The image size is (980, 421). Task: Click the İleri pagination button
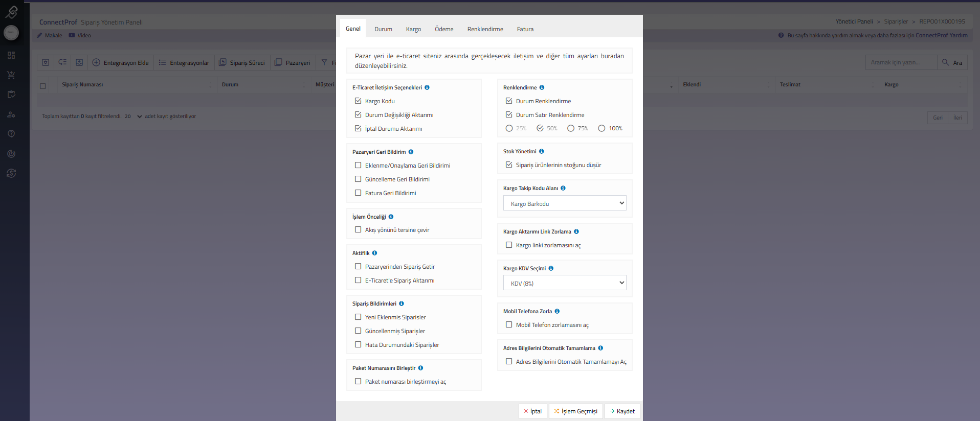957,118
